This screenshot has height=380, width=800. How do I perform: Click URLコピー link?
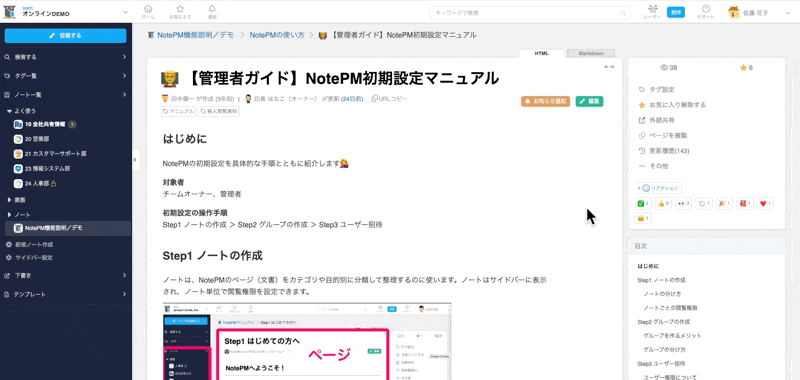[390, 99]
